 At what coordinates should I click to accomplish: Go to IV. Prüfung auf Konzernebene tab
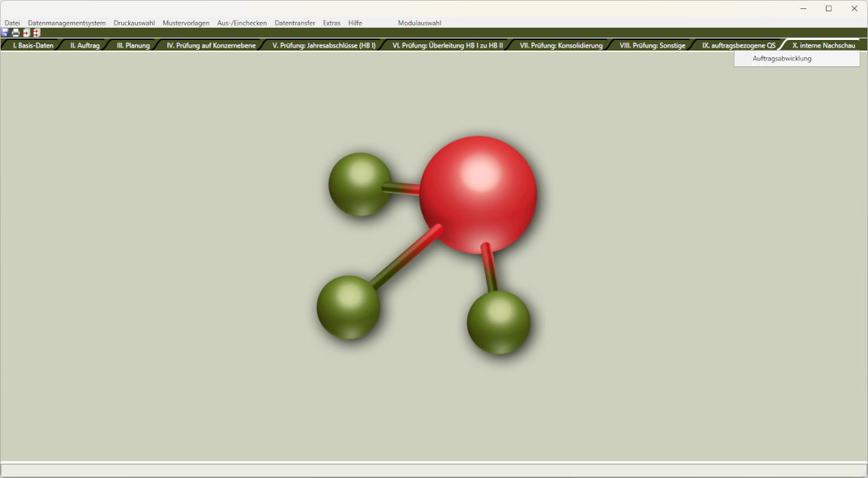[211, 46]
